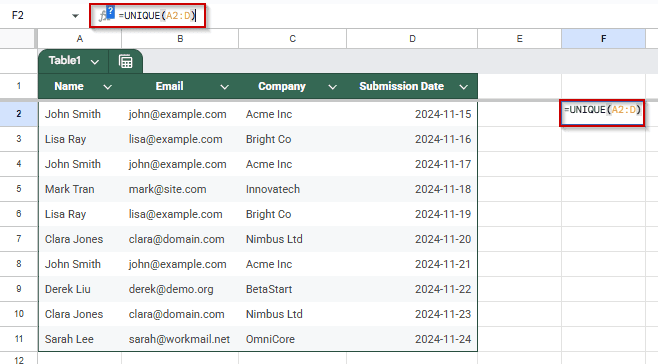This screenshot has height=364, width=658.
Task: Expand the Name Box cell reference dropdown
Action: tap(75, 16)
